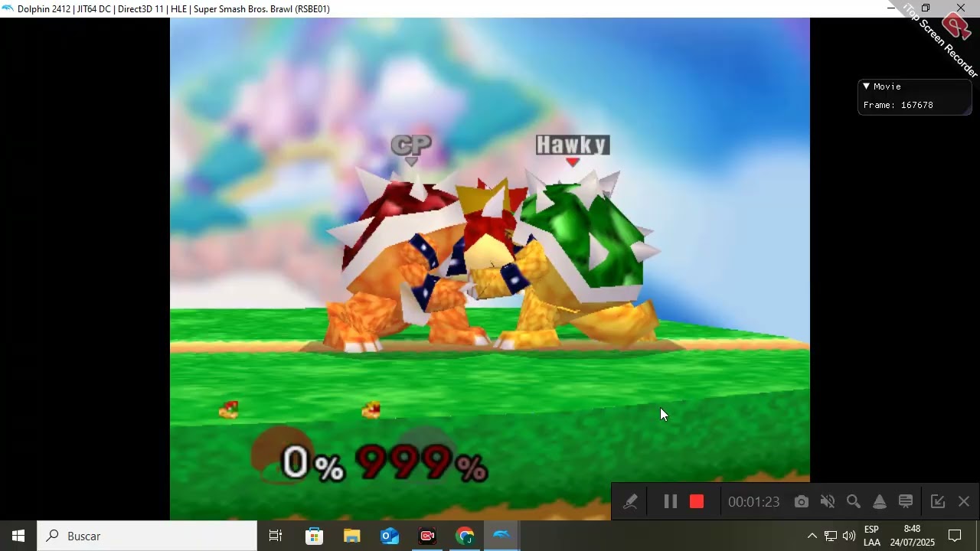Open the screen recorder app in taskbar

pos(427,536)
